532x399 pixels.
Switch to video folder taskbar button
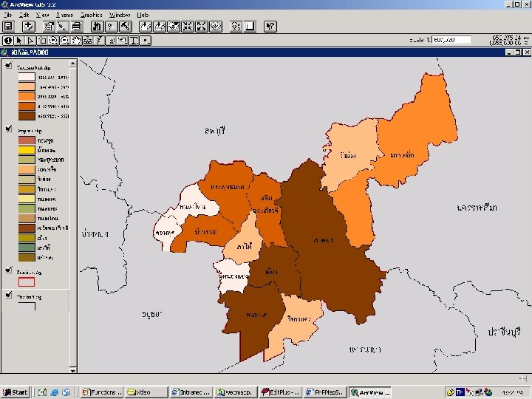click(146, 392)
